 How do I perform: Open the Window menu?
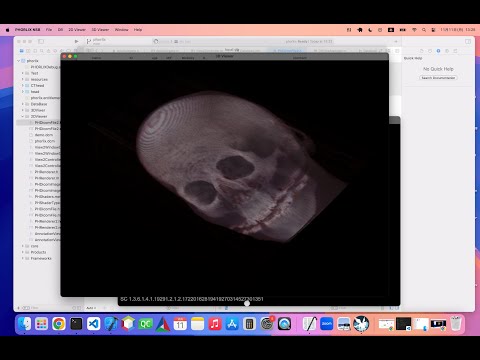point(122,30)
